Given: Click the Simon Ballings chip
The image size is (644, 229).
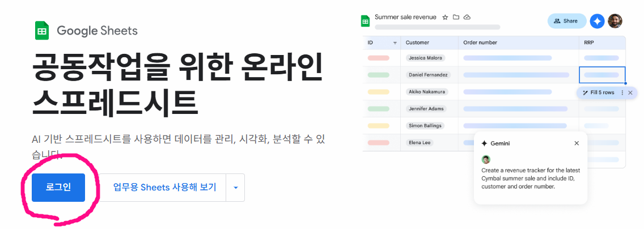Looking at the screenshot, I should coord(425,126).
